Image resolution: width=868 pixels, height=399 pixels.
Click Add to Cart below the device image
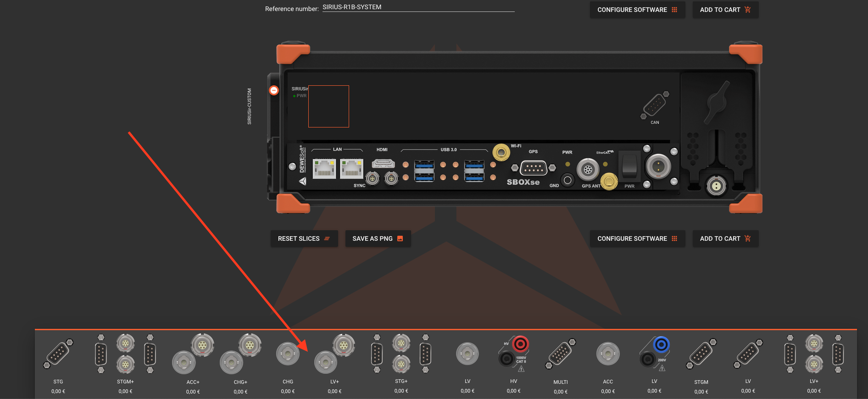pyautogui.click(x=725, y=238)
